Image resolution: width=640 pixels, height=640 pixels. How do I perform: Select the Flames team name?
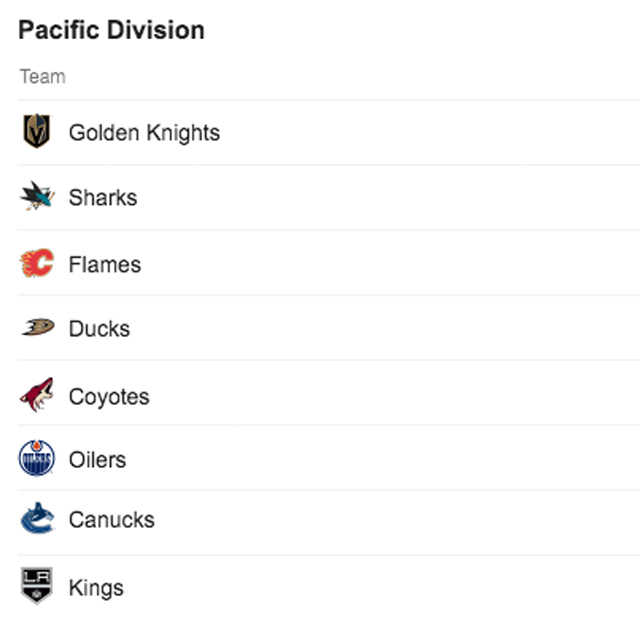pos(104,265)
